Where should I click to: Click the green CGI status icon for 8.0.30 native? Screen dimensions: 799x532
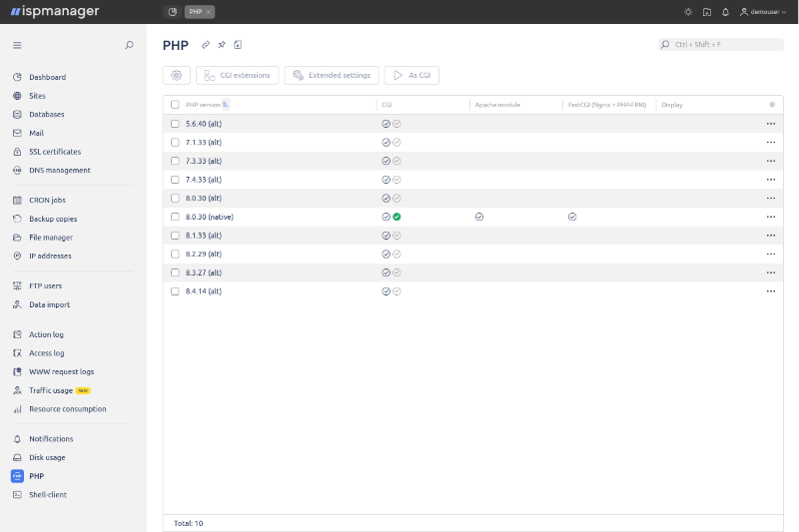(397, 217)
